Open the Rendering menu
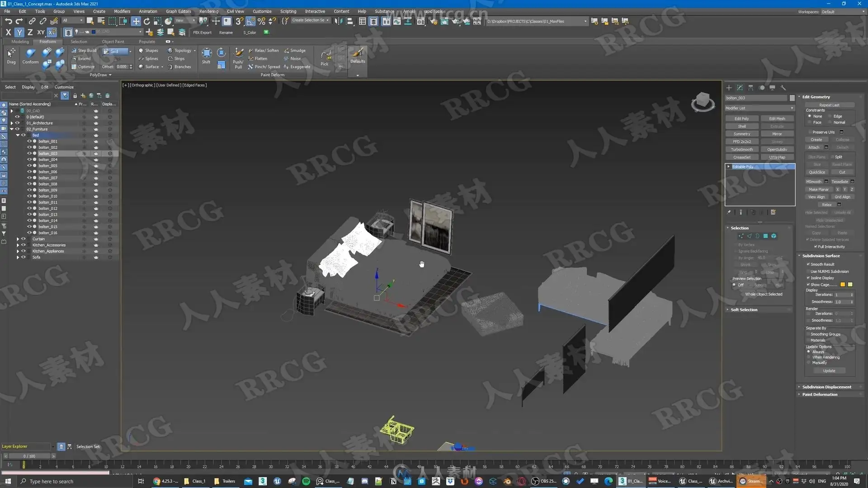The height and width of the screenshot is (488, 868). click(208, 11)
